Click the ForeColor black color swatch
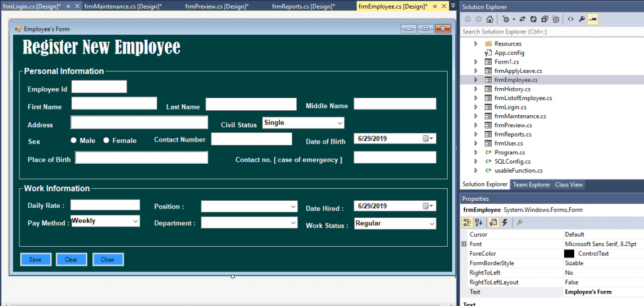Image resolution: width=644 pixels, height=306 pixels. (x=569, y=253)
